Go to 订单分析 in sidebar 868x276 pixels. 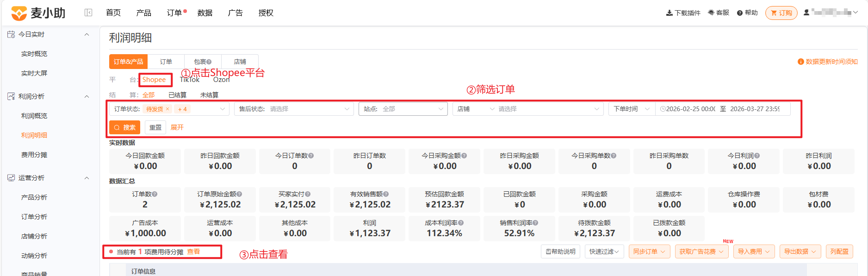point(34,217)
